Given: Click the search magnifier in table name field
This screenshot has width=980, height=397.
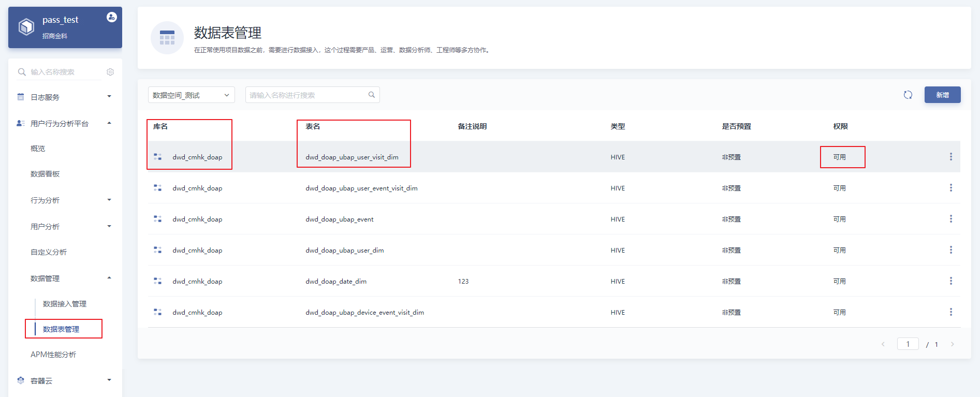Looking at the screenshot, I should tap(372, 95).
